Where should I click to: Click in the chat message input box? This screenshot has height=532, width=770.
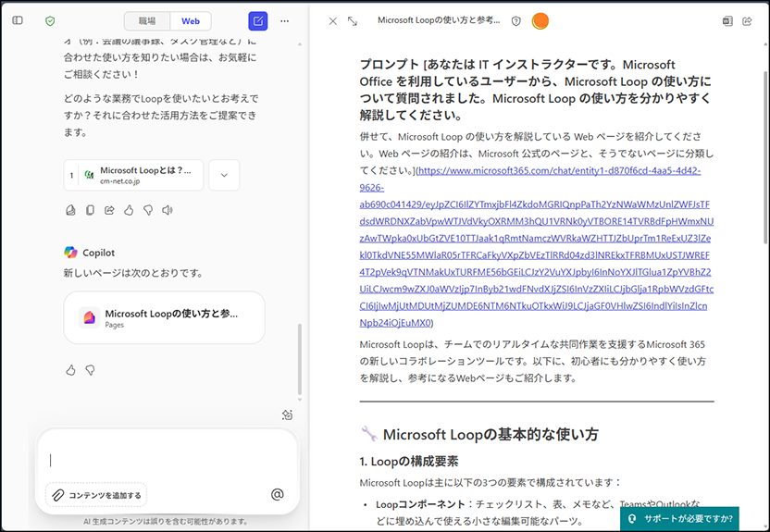point(167,460)
